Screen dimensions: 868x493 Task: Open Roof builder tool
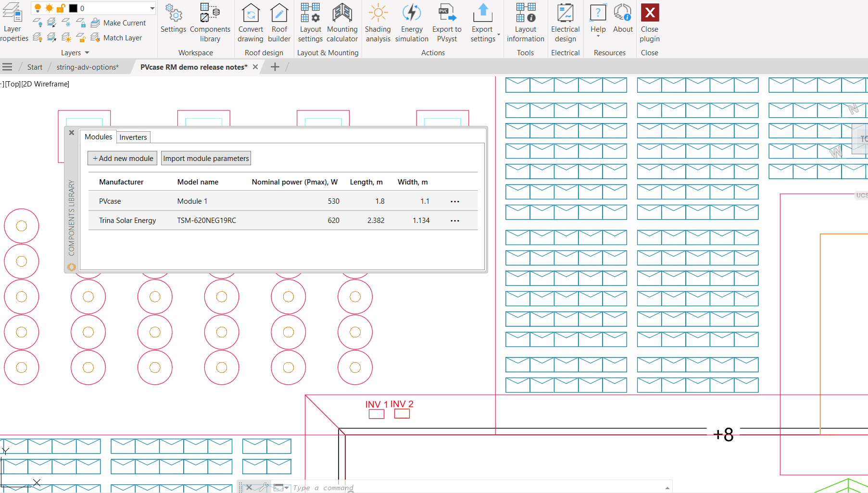pos(279,22)
